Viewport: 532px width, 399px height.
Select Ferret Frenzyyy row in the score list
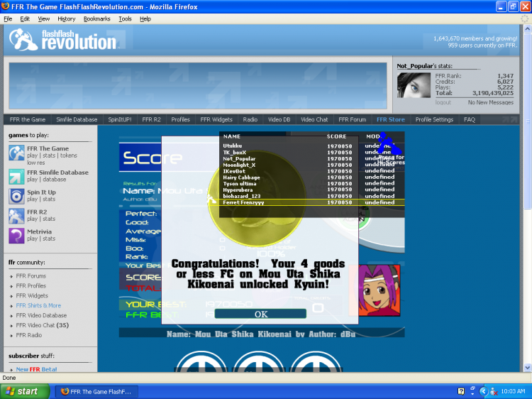click(312, 202)
